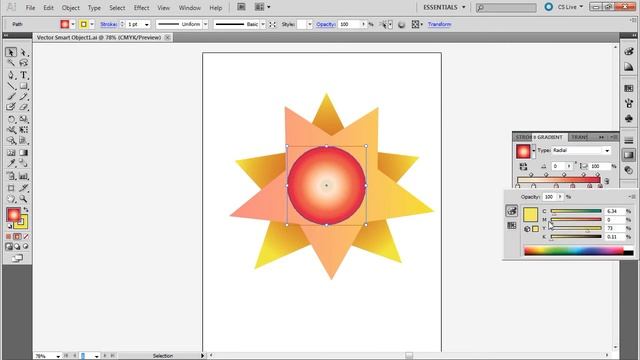This screenshot has width=640, height=360.
Task: Pick the Rectangle tool
Action: point(23,86)
